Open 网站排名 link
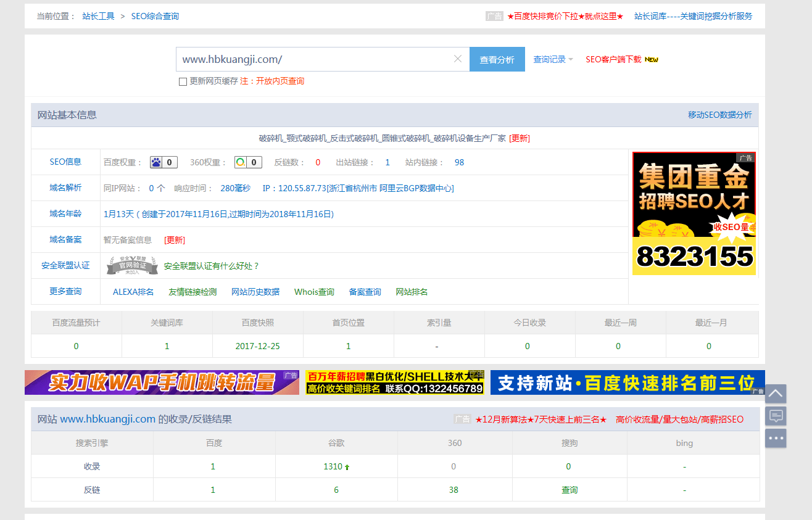The height and width of the screenshot is (520, 812). [x=412, y=292]
